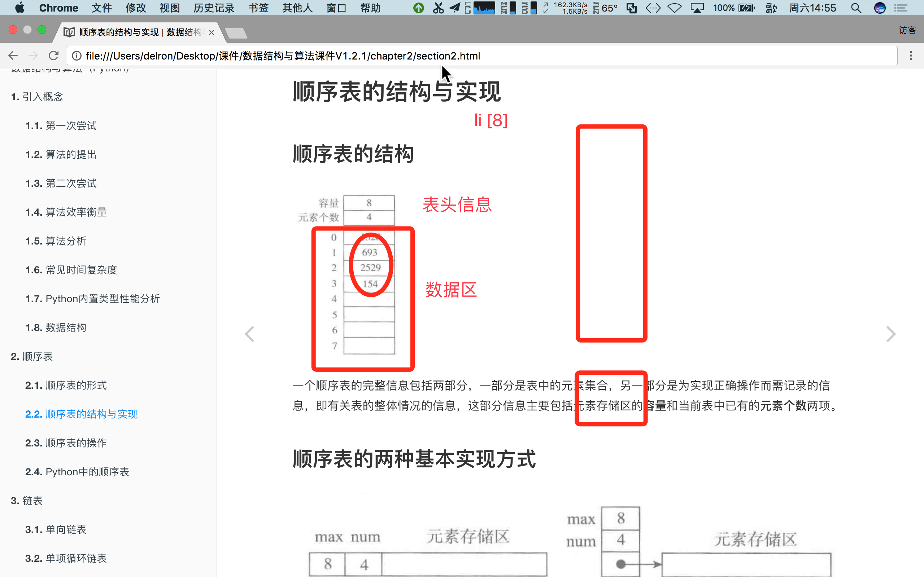924x577 pixels.
Task: Open section 2.3 顺序表的操作
Action: point(66,443)
